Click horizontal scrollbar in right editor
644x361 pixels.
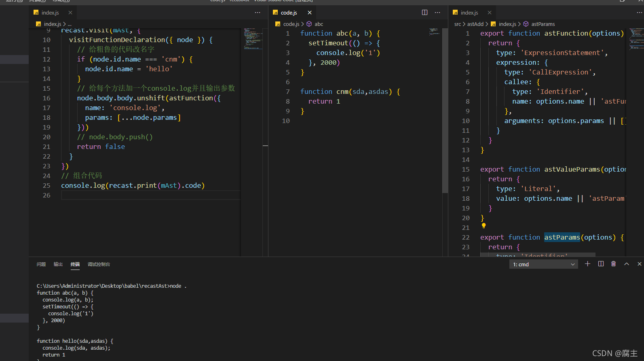(x=538, y=255)
